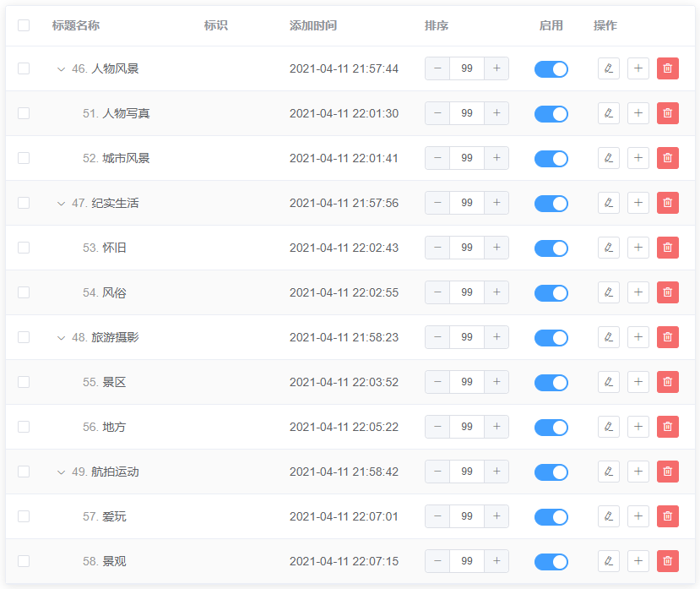700x589 pixels.
Task: Delete the 51. 人物写真 entry
Action: click(667, 113)
